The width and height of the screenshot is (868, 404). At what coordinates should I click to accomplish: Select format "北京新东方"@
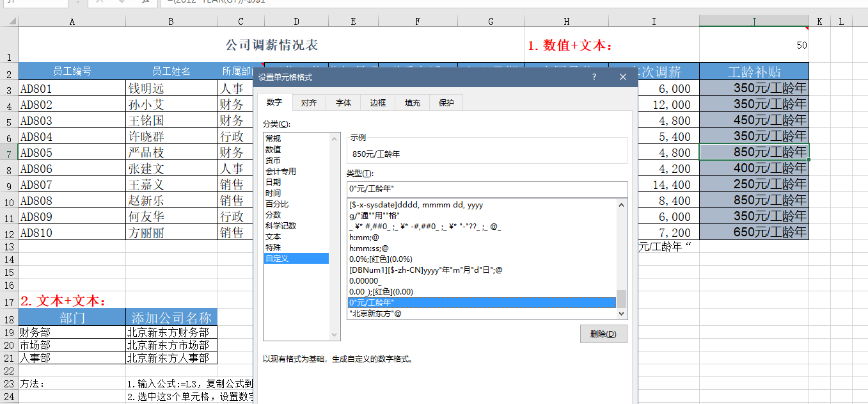coord(482,313)
